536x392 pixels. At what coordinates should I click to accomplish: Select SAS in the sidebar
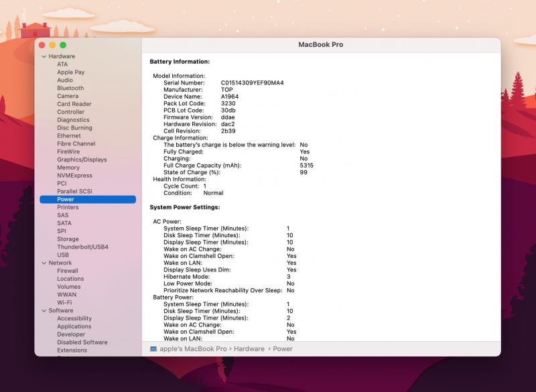[63, 215]
